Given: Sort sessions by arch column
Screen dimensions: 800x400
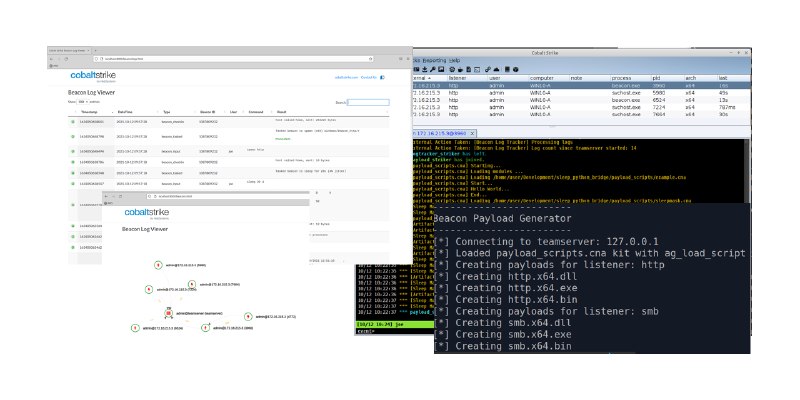Looking at the screenshot, I should coord(700,78).
